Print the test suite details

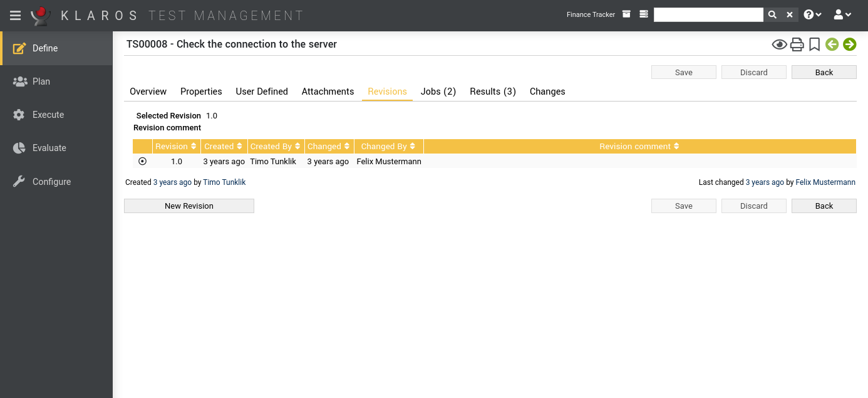[797, 45]
